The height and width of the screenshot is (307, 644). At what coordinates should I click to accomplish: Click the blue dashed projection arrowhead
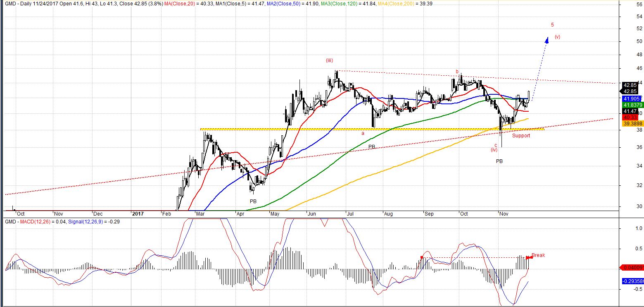click(547, 40)
